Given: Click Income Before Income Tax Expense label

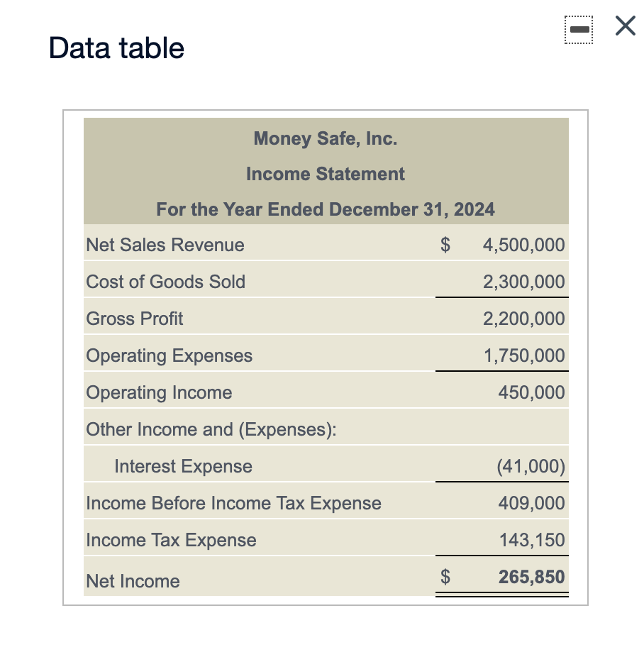Looking at the screenshot, I should [x=233, y=503].
